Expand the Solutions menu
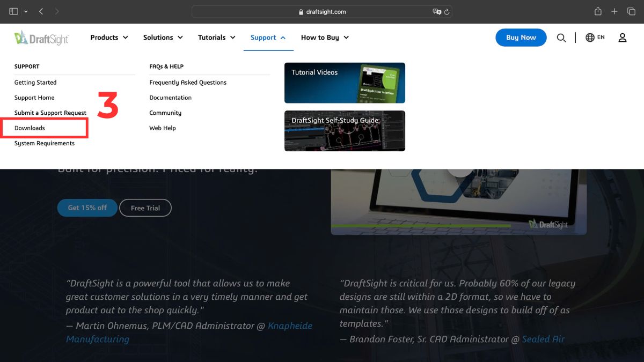This screenshot has height=362, width=644. [163, 38]
